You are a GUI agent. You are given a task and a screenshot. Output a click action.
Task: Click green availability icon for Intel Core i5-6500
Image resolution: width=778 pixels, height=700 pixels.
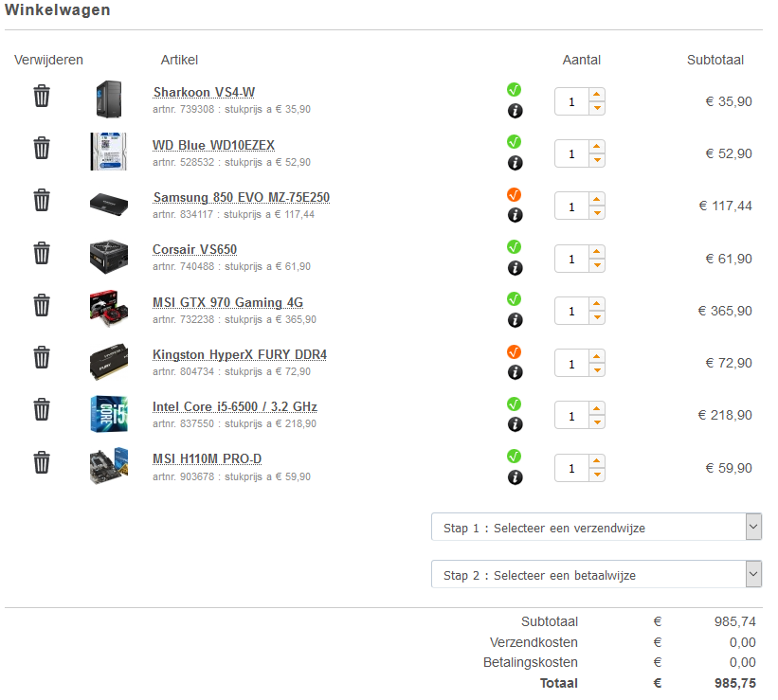click(515, 404)
